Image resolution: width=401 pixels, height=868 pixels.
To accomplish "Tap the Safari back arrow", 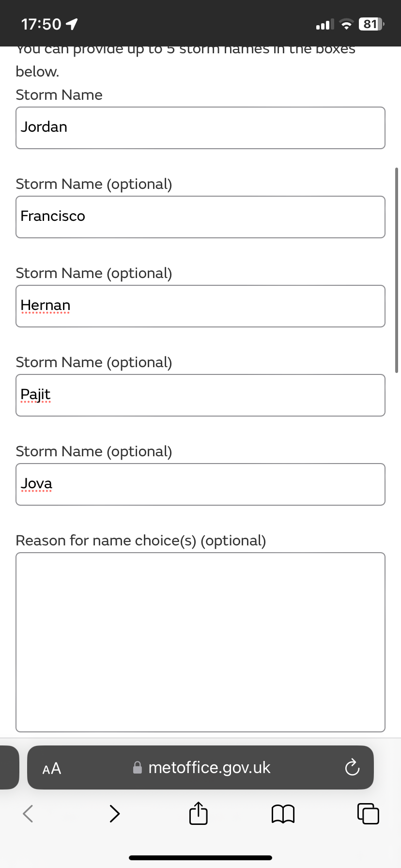I will point(28,813).
